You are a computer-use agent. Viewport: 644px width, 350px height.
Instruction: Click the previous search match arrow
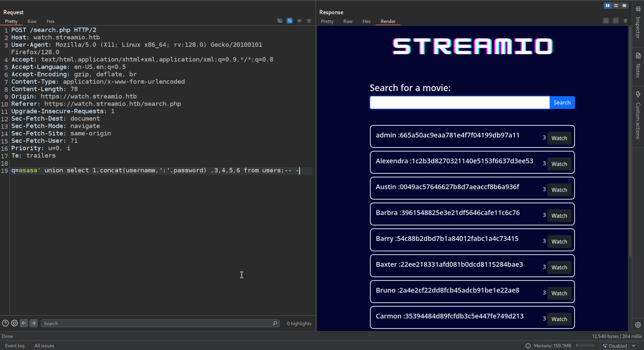coord(24,323)
